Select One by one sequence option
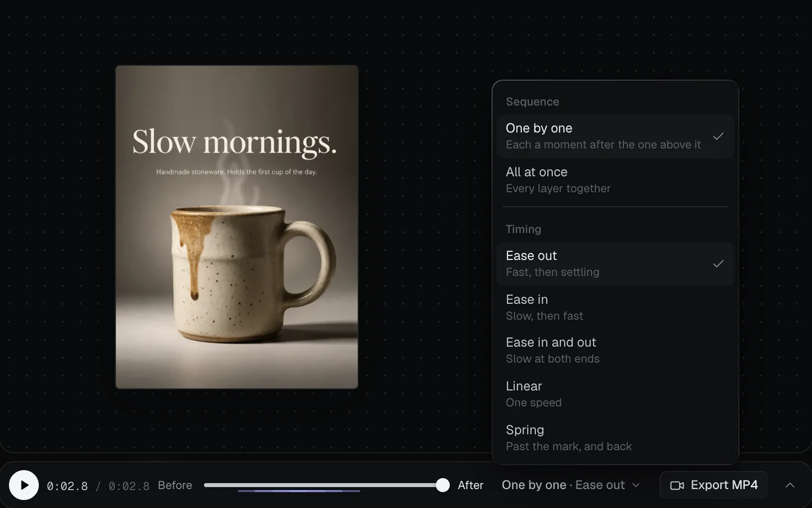This screenshot has height=508, width=812. click(615, 136)
